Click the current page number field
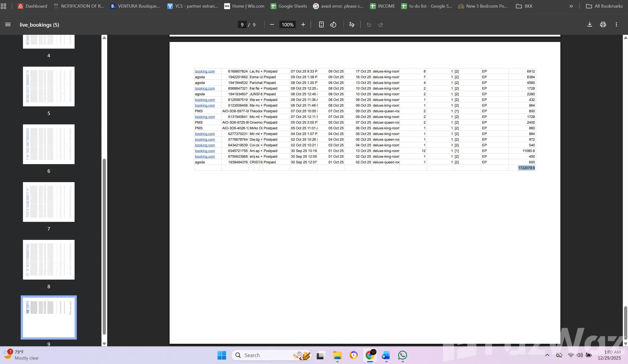 point(242,25)
